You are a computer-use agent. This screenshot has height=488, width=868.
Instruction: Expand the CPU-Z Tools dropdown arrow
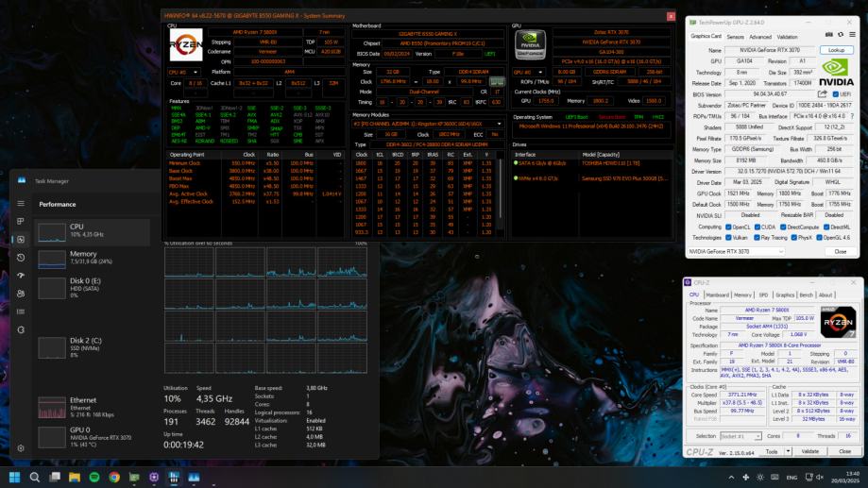tap(786, 451)
